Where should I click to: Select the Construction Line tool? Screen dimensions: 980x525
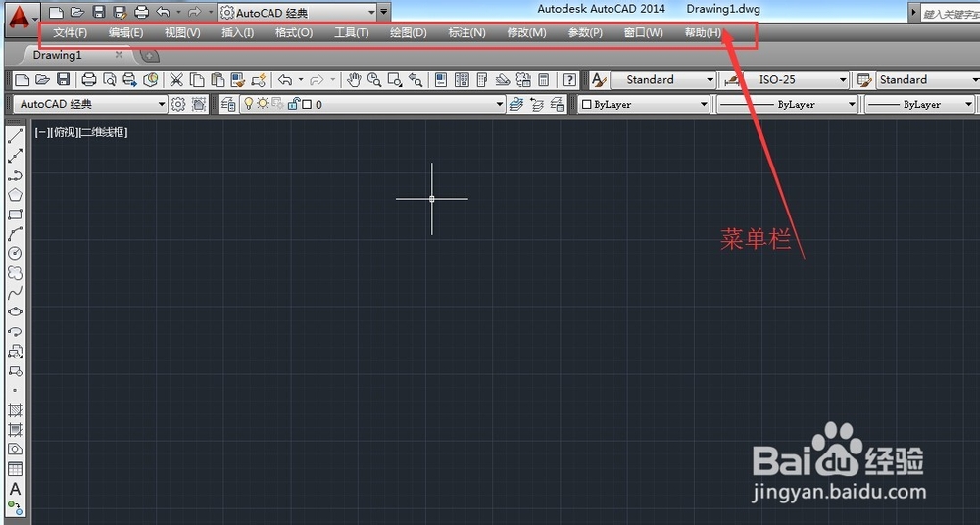[x=15, y=156]
